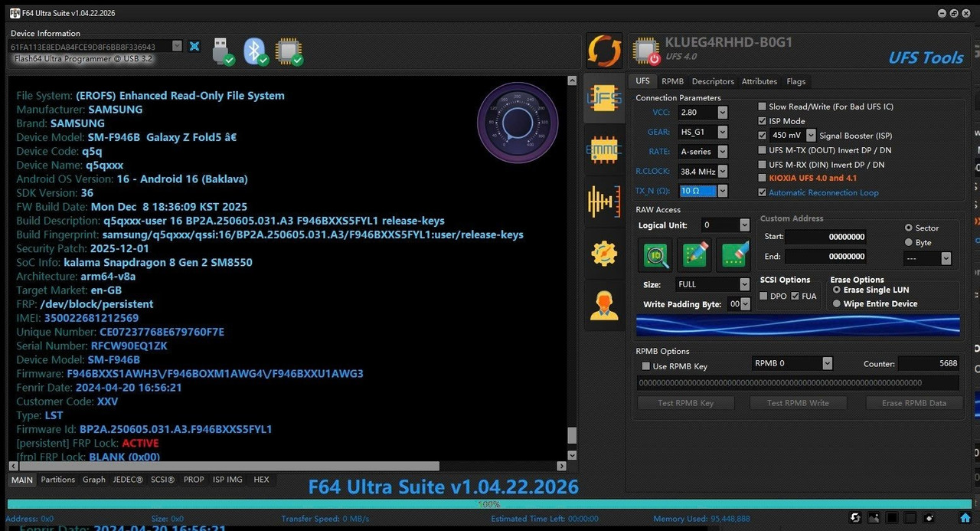Click the blue X beside the device ID
Viewport: 980px width, 531px height.
pyautogui.click(x=194, y=47)
